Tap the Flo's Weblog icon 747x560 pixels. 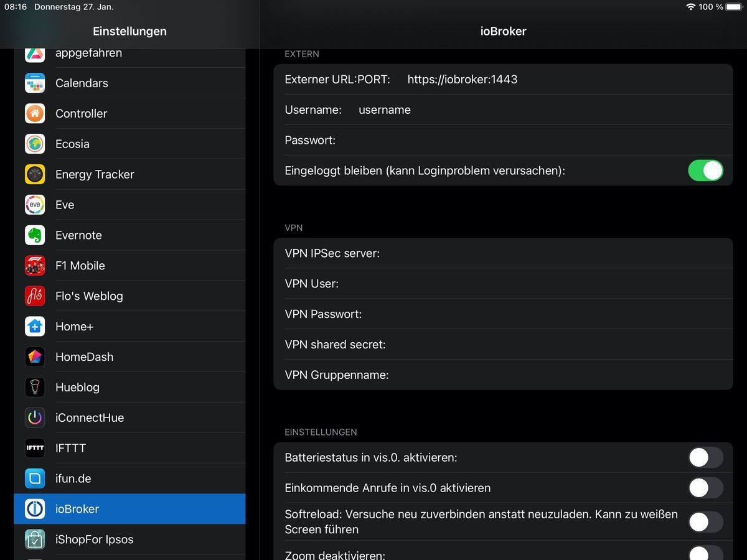point(35,296)
